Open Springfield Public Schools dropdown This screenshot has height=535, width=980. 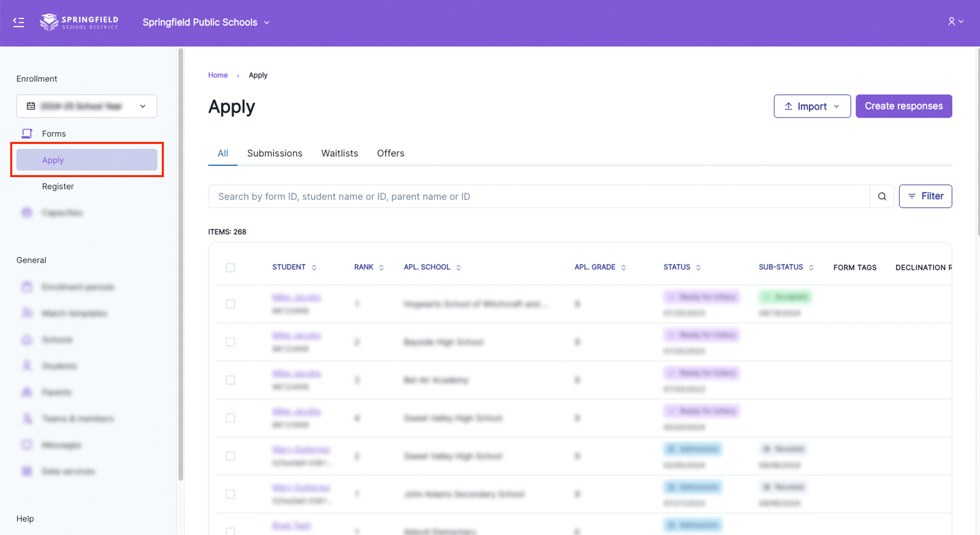click(x=206, y=22)
